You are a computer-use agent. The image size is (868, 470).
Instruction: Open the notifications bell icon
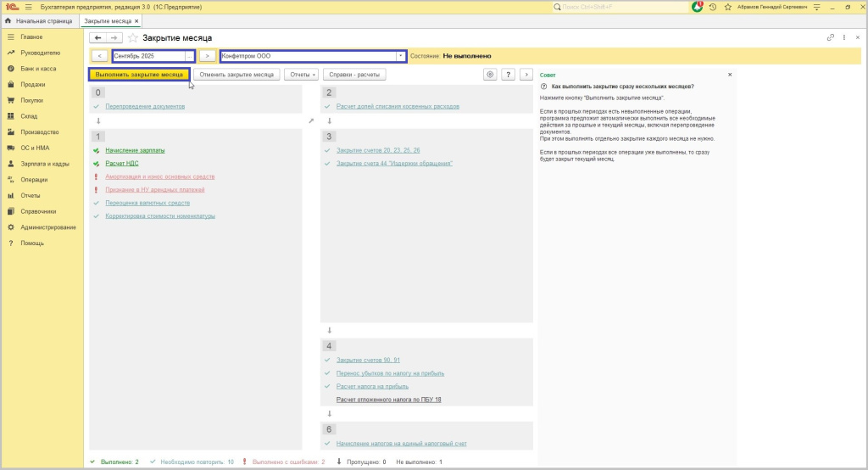(x=698, y=7)
